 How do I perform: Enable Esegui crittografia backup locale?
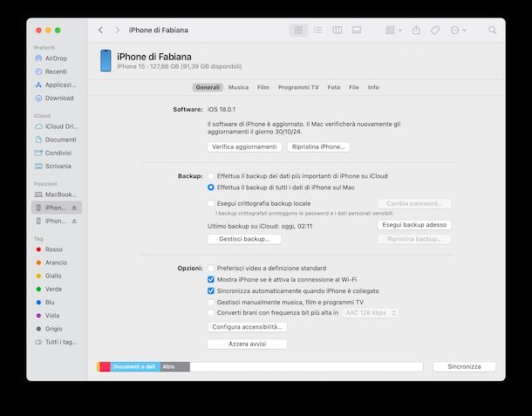tap(211, 203)
